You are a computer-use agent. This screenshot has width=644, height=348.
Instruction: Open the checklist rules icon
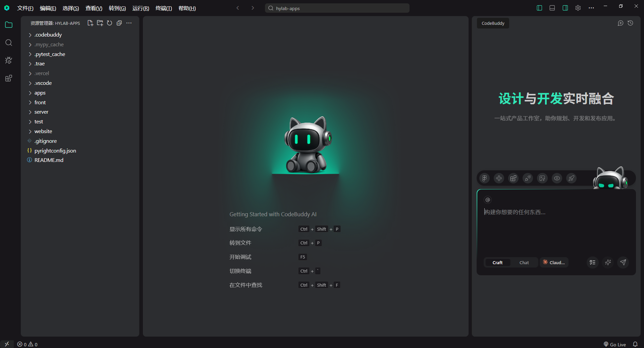tap(593, 263)
